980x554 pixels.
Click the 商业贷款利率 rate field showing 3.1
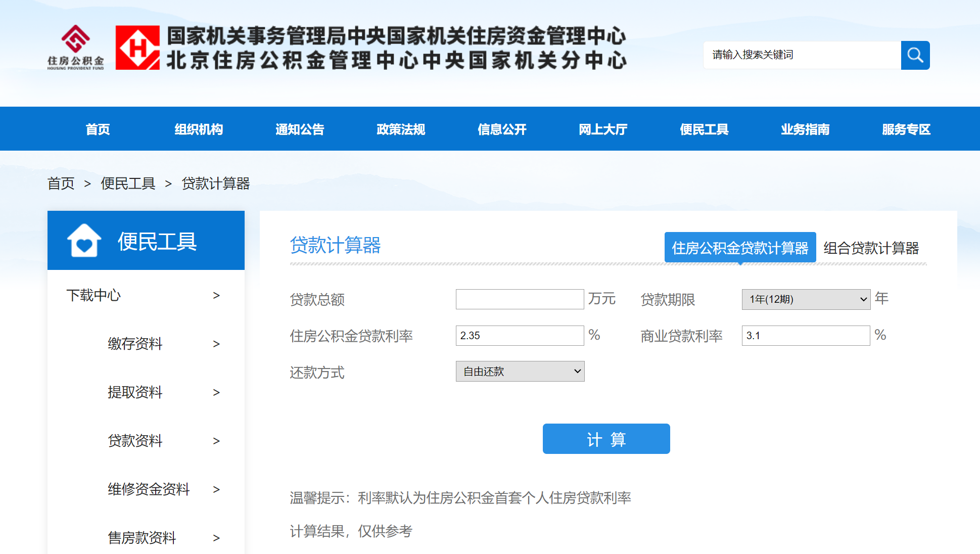click(805, 335)
